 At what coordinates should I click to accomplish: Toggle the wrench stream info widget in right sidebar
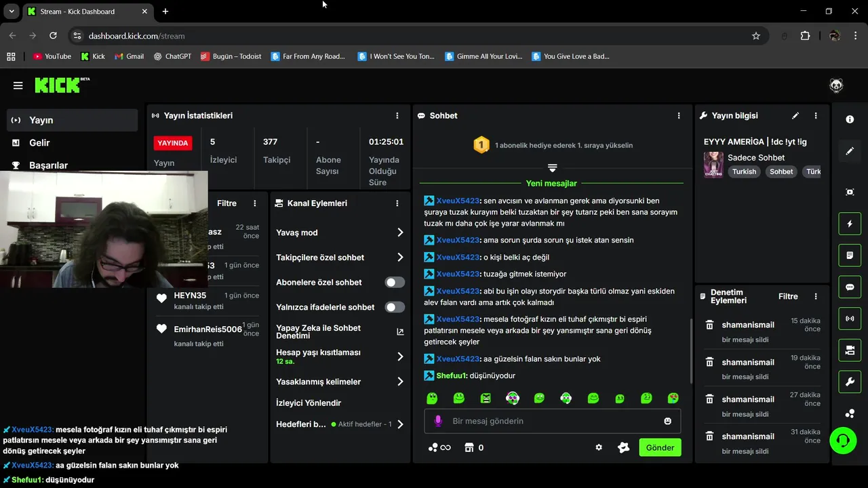[850, 382]
